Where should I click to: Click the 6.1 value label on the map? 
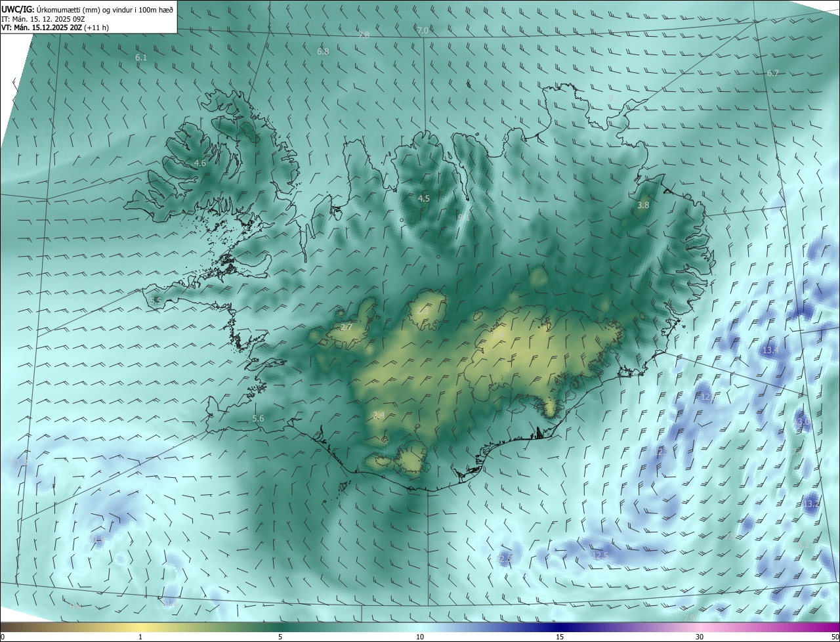pyautogui.click(x=141, y=58)
